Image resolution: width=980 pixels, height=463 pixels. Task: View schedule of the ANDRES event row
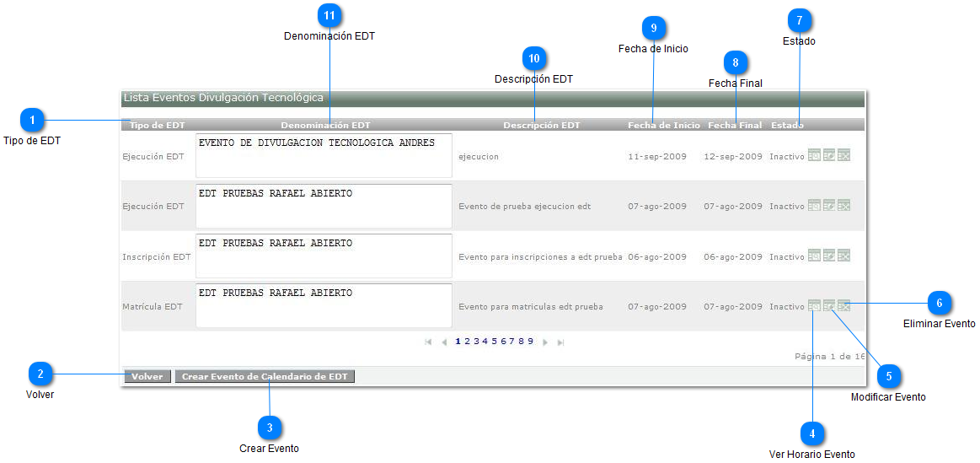coord(814,154)
